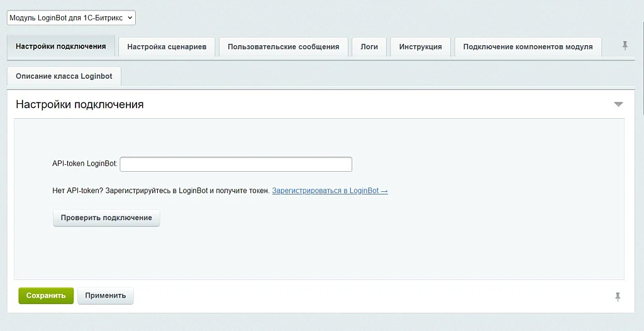This screenshot has width=644, height=331.
Task: Focus the API-token LoginBot input field
Action: point(236,164)
